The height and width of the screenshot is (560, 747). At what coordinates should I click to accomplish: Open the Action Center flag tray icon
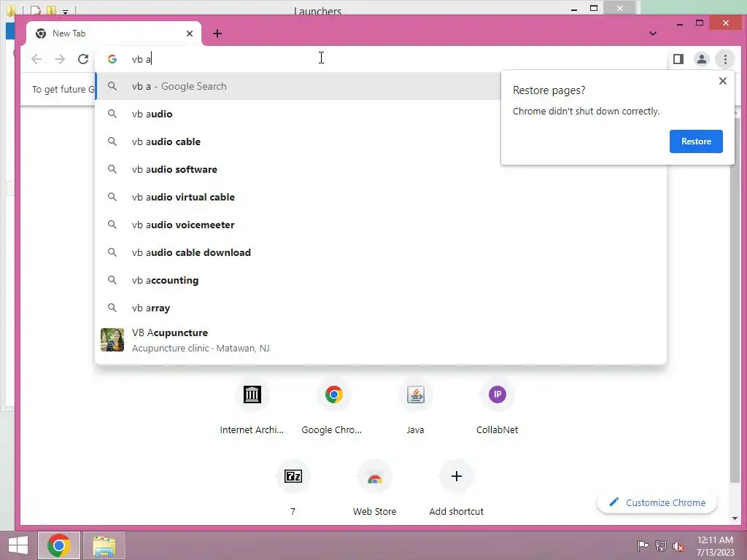pyautogui.click(x=643, y=545)
